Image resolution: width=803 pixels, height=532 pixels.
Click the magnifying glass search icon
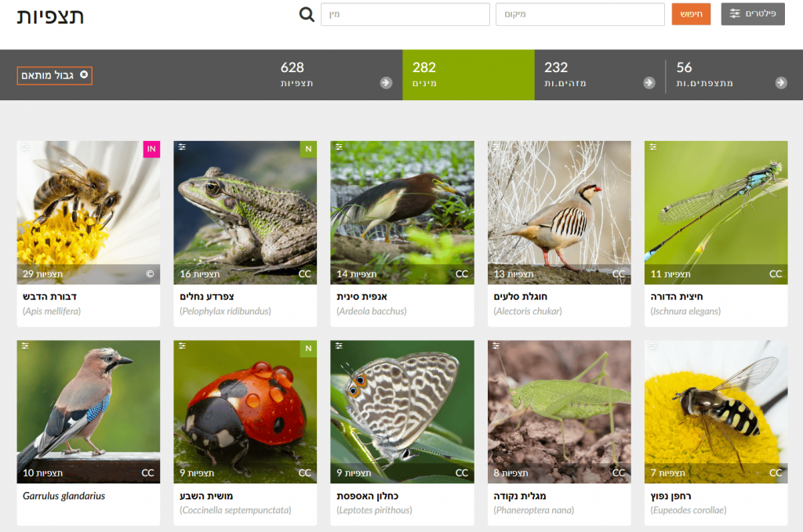(307, 15)
